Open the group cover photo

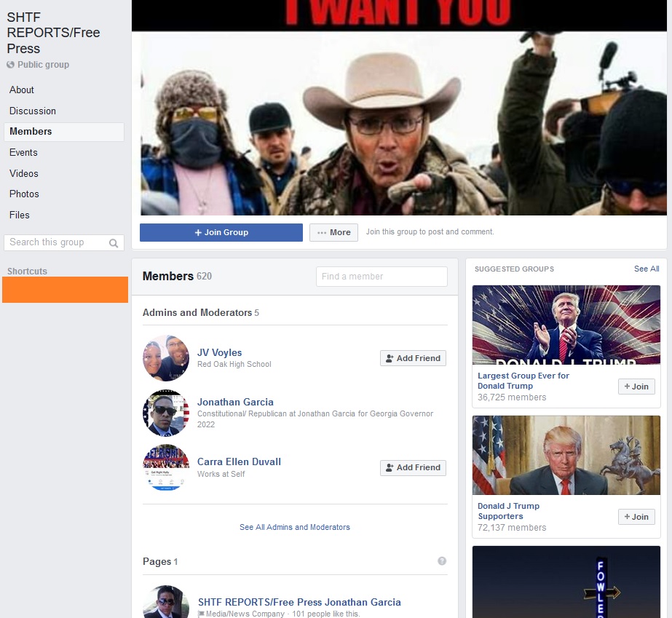coord(400,108)
